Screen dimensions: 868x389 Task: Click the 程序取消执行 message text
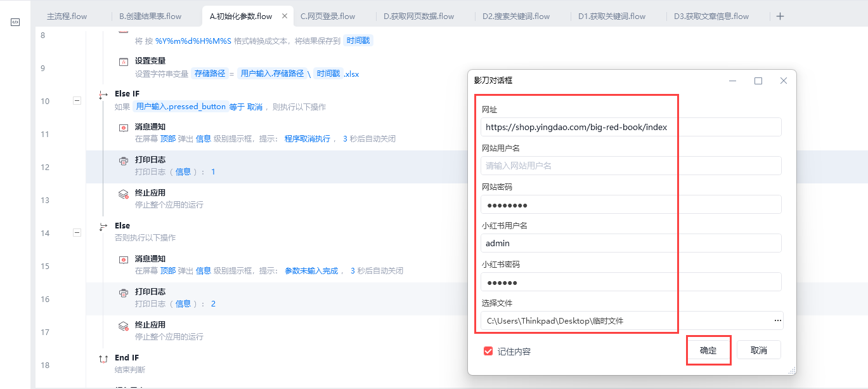[x=308, y=139]
